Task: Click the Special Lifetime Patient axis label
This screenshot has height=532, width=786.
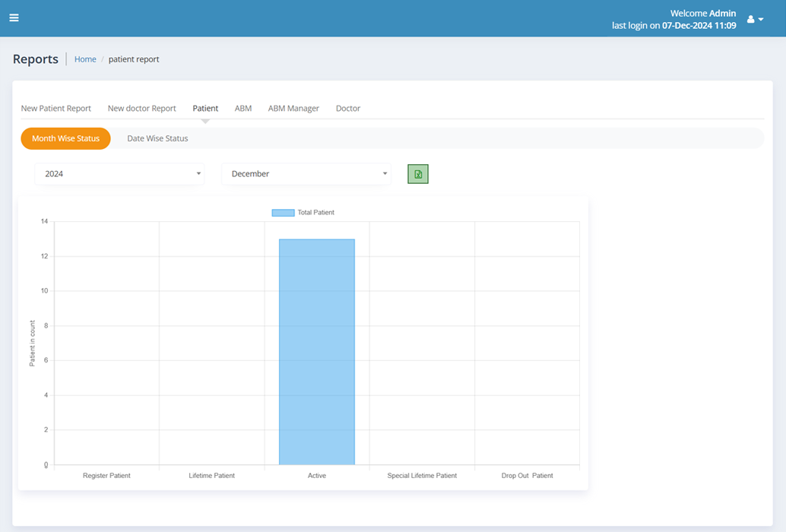Action: point(422,476)
